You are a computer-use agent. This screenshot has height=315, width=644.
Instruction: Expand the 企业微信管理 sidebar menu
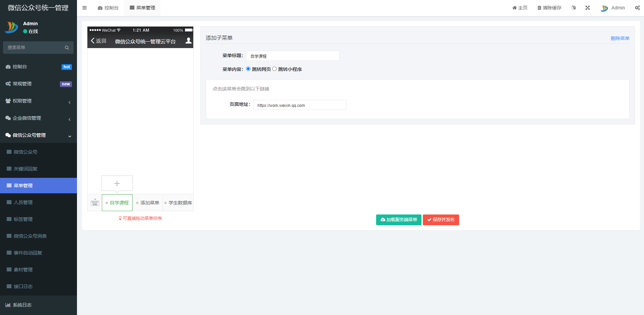point(38,118)
